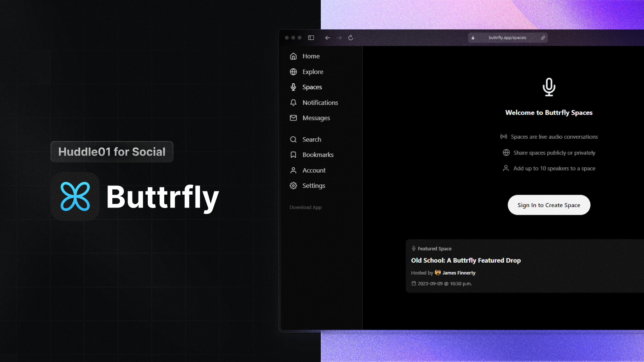The width and height of the screenshot is (644, 362).
Task: Click host name James Finnerty
Action: 459,273
